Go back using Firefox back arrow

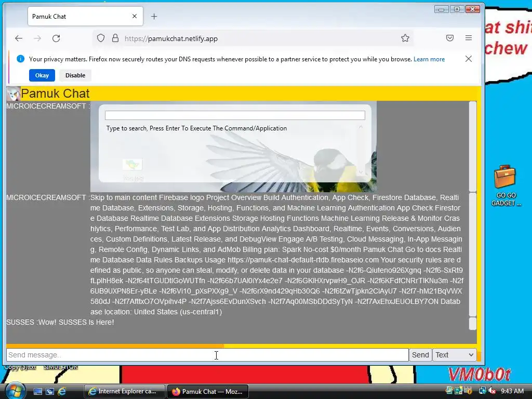point(19,38)
